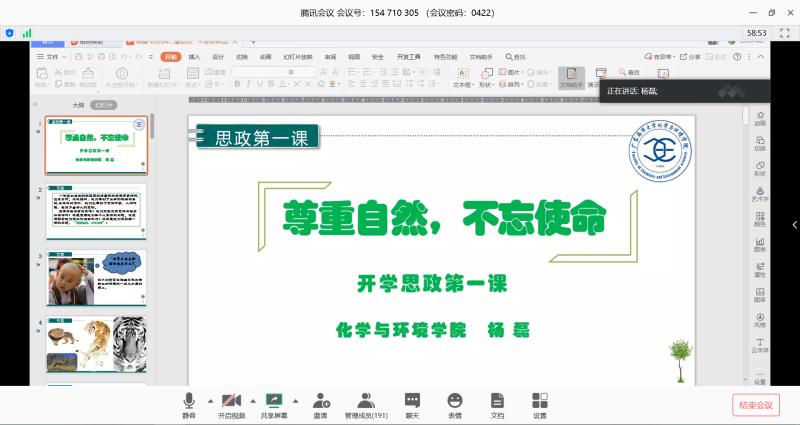Turn on the camera with 开启视频
The width and height of the screenshot is (800, 425).
pyautogui.click(x=231, y=402)
